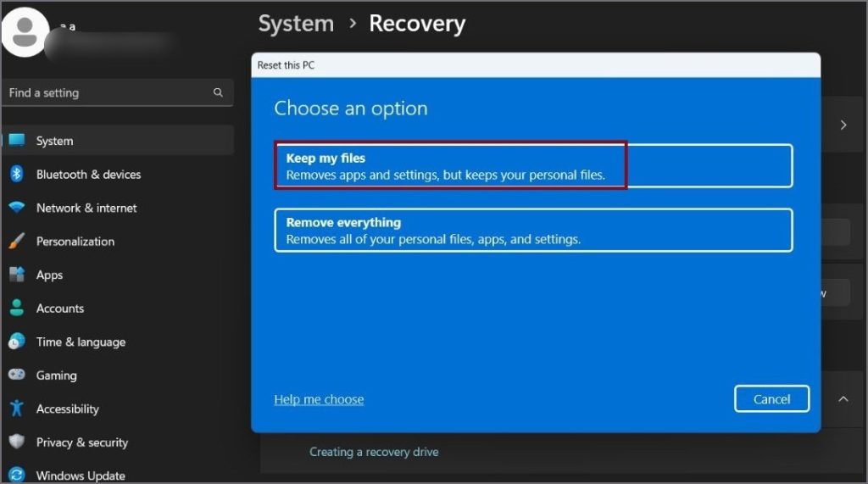868x484 pixels.
Task: Collapse the section with the up chevron
Action: (843, 398)
